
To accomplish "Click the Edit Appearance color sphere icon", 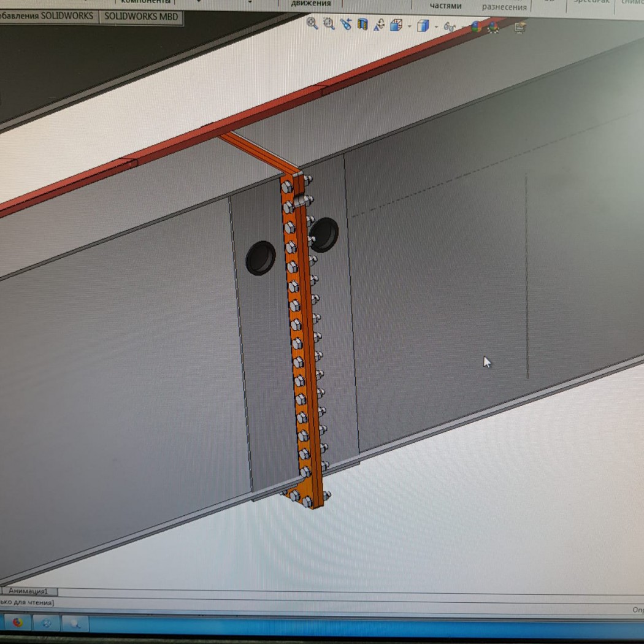I will point(476,27).
